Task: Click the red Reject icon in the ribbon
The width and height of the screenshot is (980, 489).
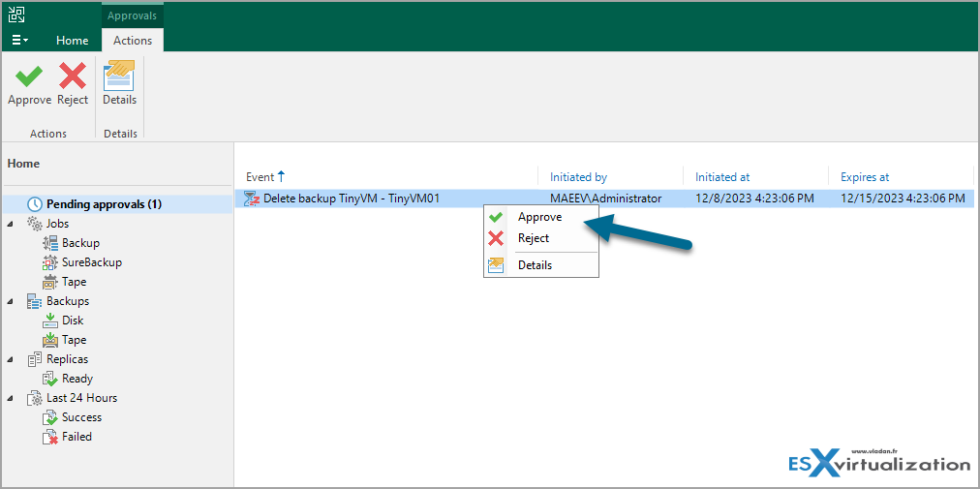Action: tap(73, 76)
